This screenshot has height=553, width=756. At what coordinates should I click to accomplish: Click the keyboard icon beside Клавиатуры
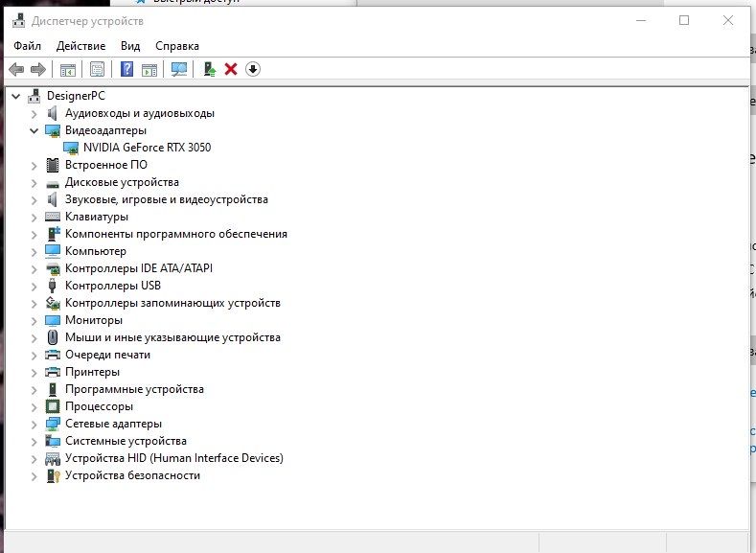[x=53, y=217]
